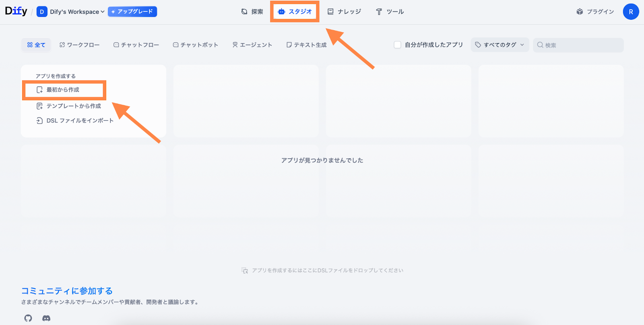Switch to the チャットフロー filter tab
Screen dimensions: 644x325
(x=136, y=45)
